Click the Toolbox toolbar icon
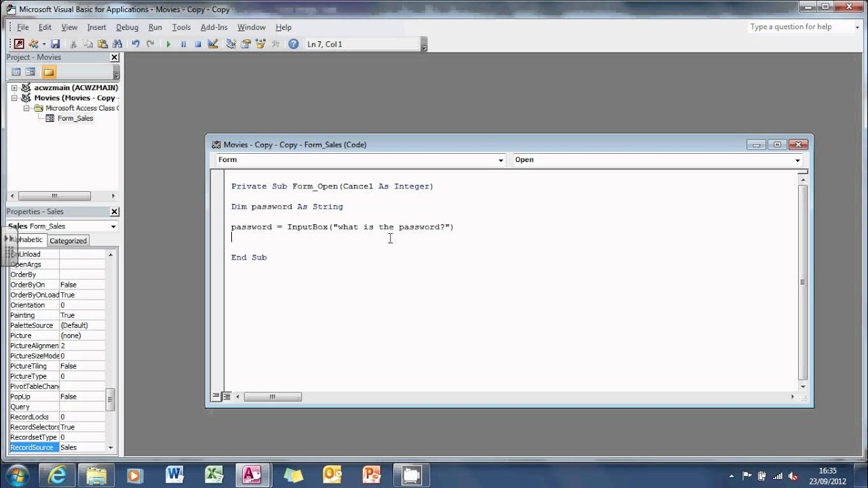868x488 pixels. (275, 44)
